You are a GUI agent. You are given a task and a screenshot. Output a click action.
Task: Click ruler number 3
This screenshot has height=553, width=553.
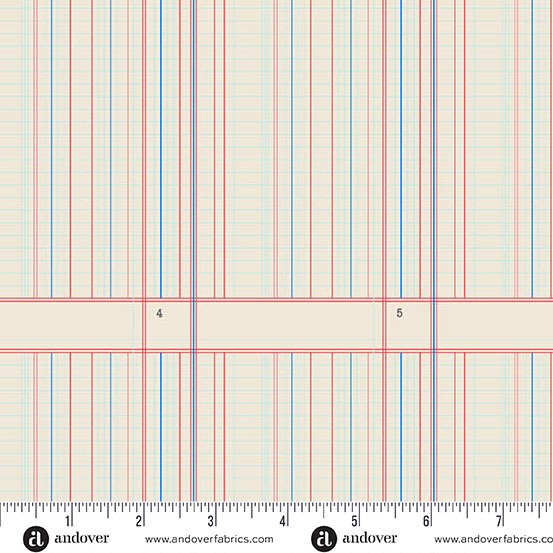coord(211,521)
